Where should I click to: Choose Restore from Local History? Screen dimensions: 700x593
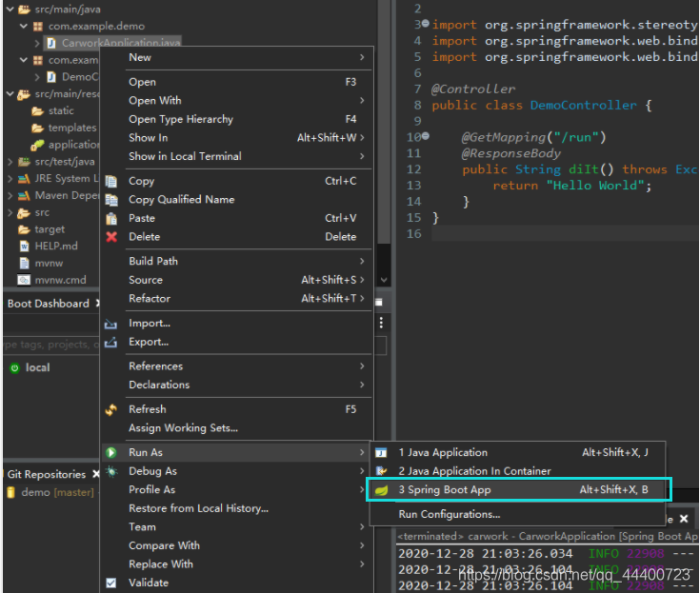pyautogui.click(x=237, y=508)
